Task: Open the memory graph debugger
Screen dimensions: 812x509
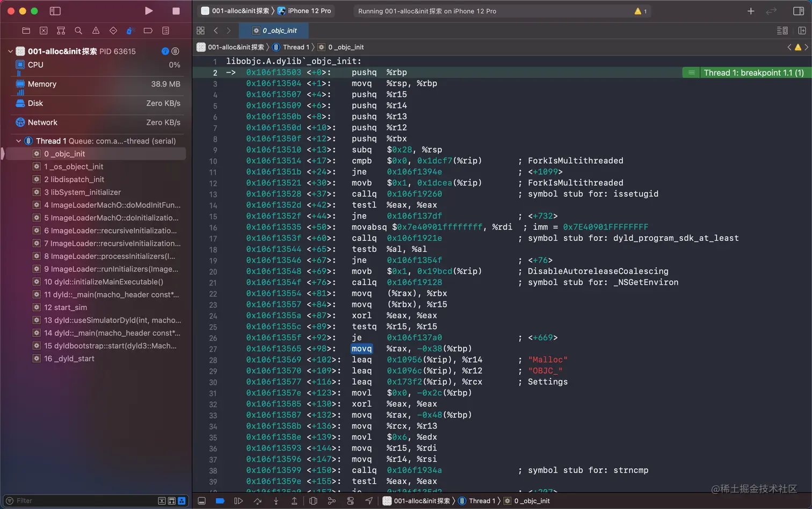Action: click(332, 501)
